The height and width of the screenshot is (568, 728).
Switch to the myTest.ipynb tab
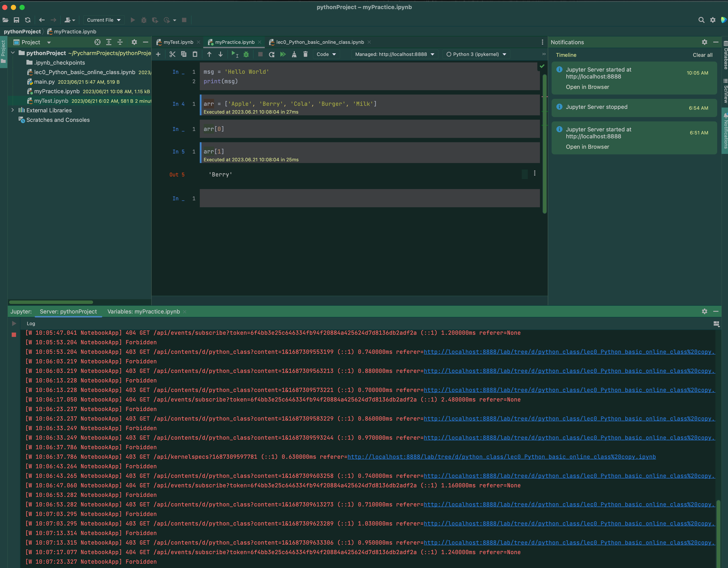(178, 42)
